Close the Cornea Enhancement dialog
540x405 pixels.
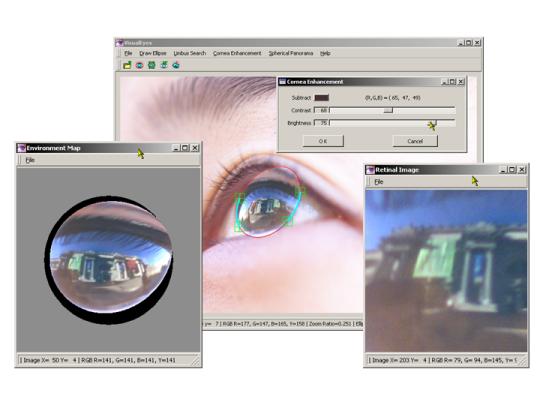coord(461,82)
